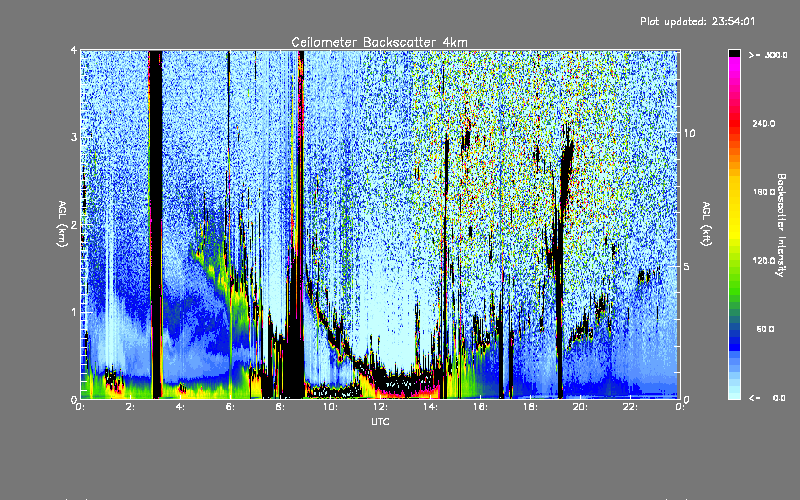Click the '2:' UTC time tick label
This screenshot has height=500, width=800.
point(131,407)
